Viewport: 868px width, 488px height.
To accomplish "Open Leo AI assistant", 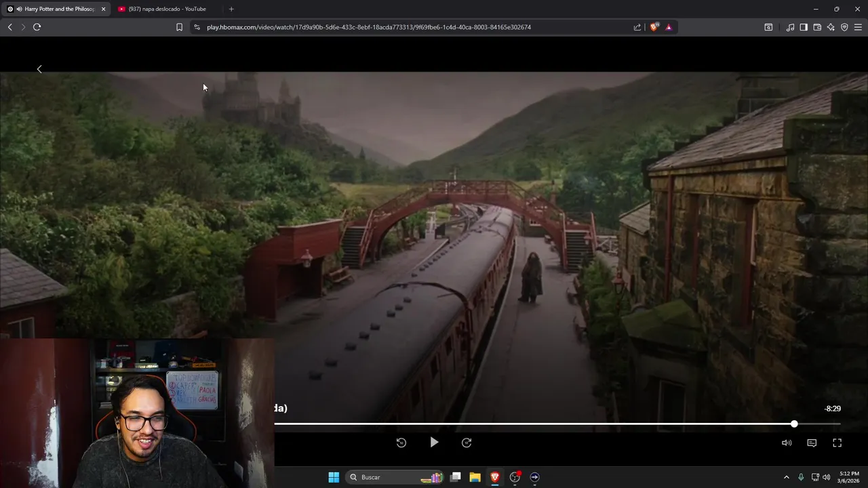I will (831, 27).
